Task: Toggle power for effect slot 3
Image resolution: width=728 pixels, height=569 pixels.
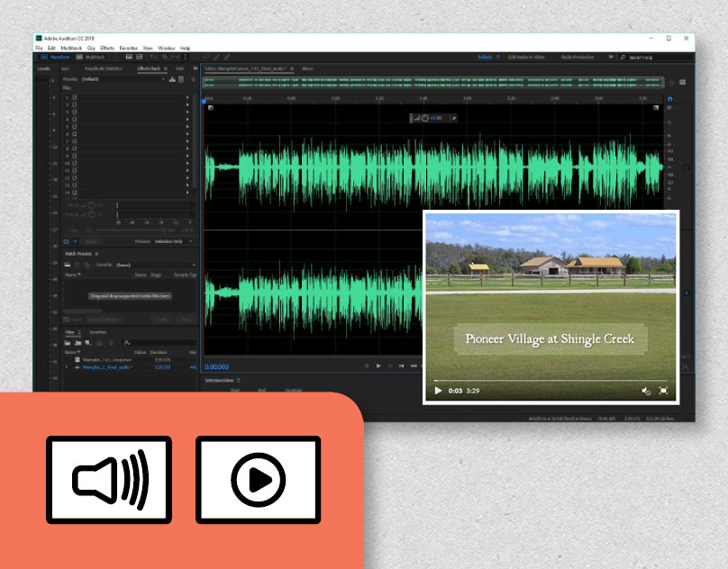Action: tap(74, 112)
